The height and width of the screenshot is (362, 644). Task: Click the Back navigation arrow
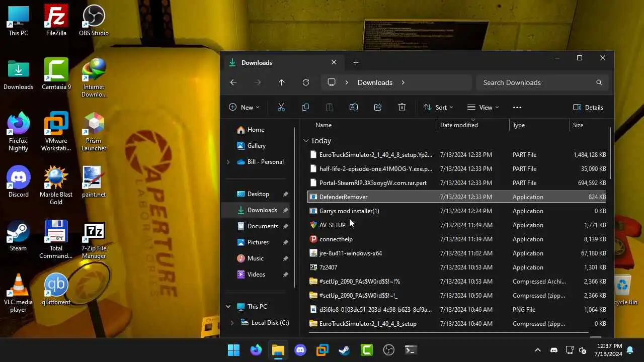click(233, 82)
